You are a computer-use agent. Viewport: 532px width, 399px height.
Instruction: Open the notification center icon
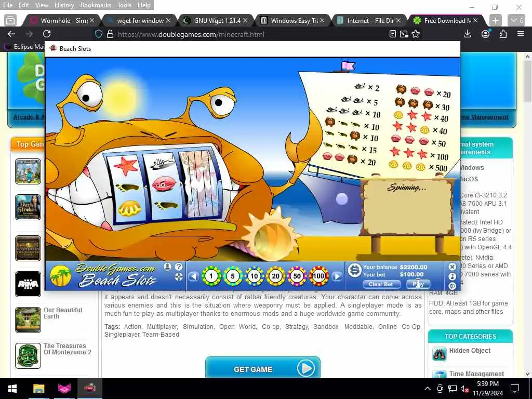(x=515, y=389)
